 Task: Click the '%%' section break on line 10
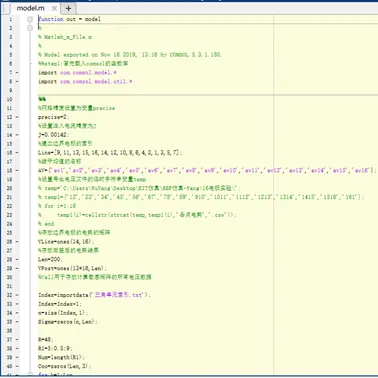(42, 99)
